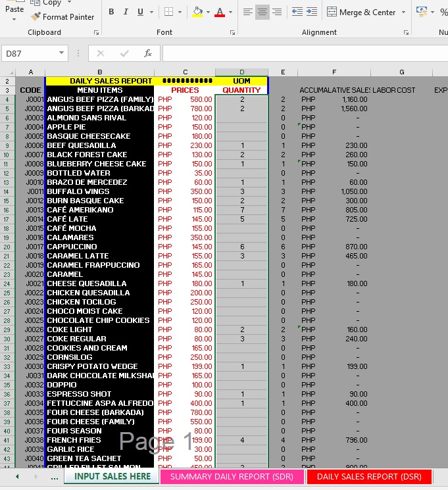Screen dimensions: 448x490
Task: Click the Name Box showing D87
Action: coord(30,53)
